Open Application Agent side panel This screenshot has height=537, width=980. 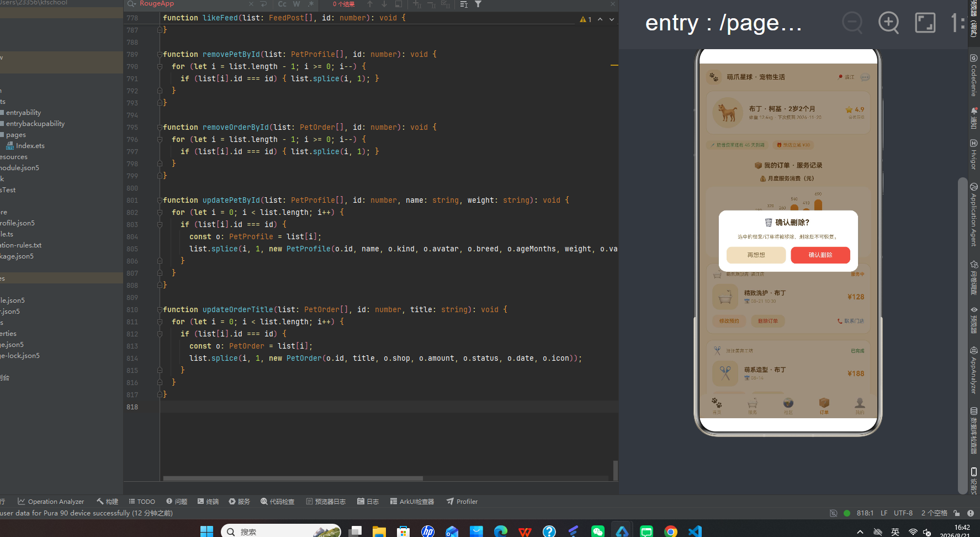(x=974, y=214)
